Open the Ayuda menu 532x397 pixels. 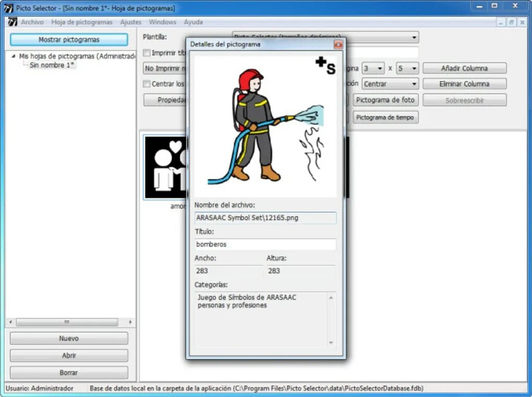coord(193,22)
